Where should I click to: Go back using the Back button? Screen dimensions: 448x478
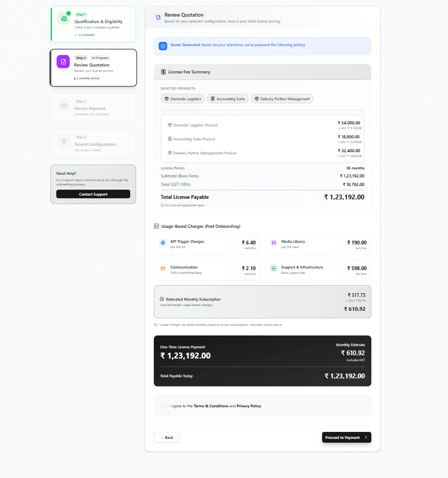(x=167, y=437)
